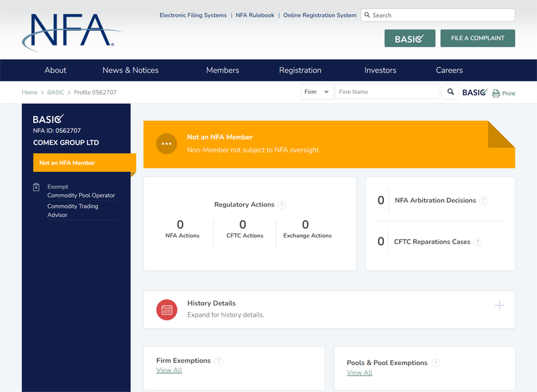Open the Registration menu
This screenshot has height=392, width=537.
[x=300, y=70]
